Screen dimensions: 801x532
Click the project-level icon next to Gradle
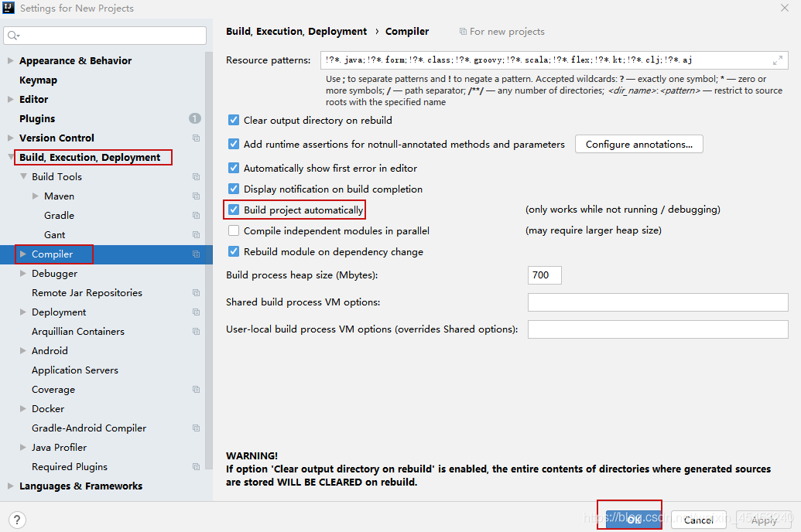pos(196,216)
